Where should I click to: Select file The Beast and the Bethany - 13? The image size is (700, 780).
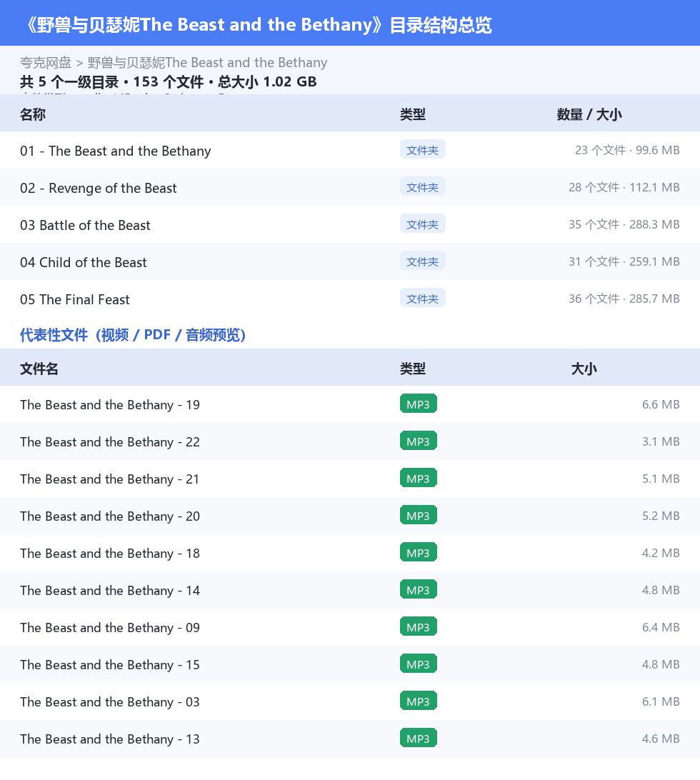(110, 739)
